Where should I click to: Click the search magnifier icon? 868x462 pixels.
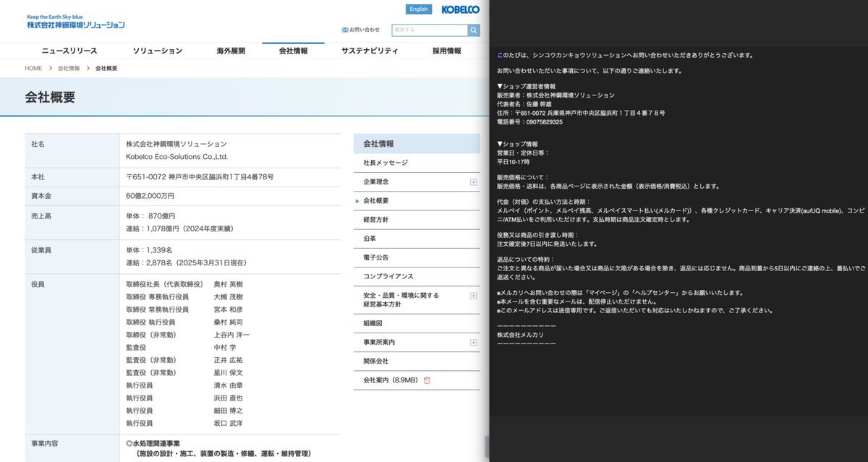[474, 30]
